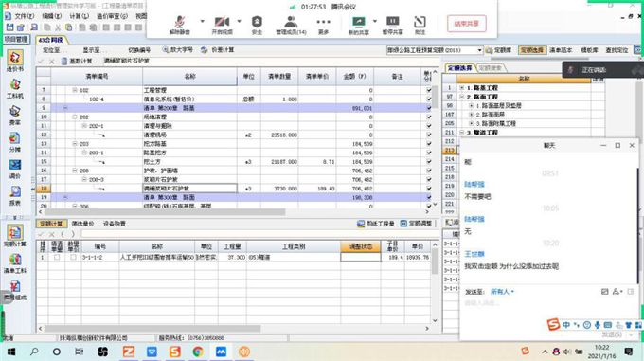This screenshot has width=644, height=361.
Task: Open the 更多 three-dots menu
Action: pyautogui.click(x=323, y=25)
